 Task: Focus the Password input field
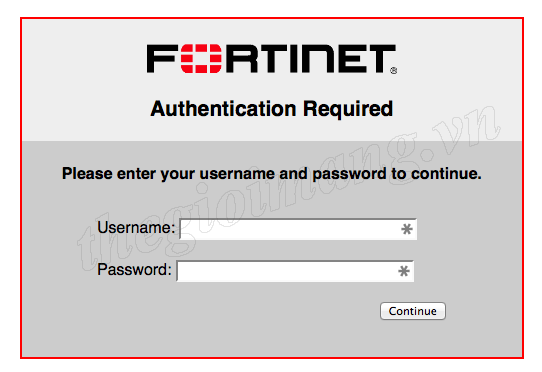295,271
